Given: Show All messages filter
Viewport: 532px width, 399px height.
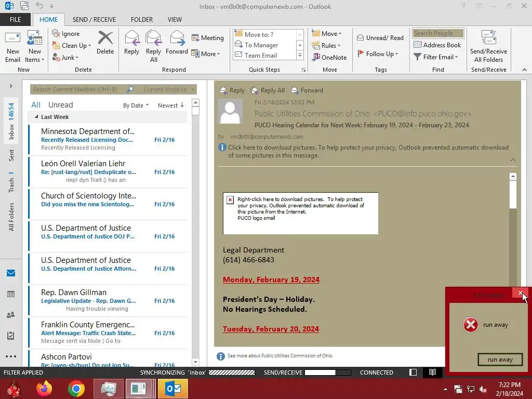Looking at the screenshot, I should pyautogui.click(x=36, y=105).
